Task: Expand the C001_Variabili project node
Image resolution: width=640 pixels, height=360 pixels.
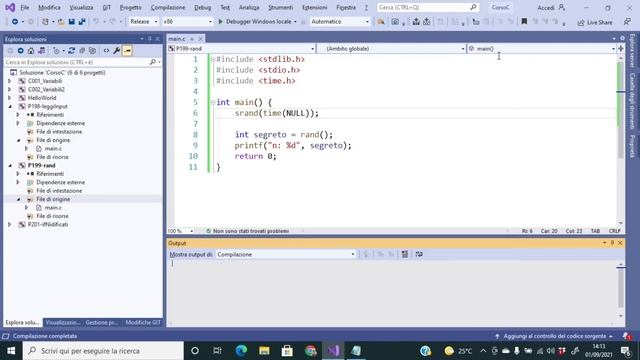Action: pyautogui.click(x=10, y=81)
